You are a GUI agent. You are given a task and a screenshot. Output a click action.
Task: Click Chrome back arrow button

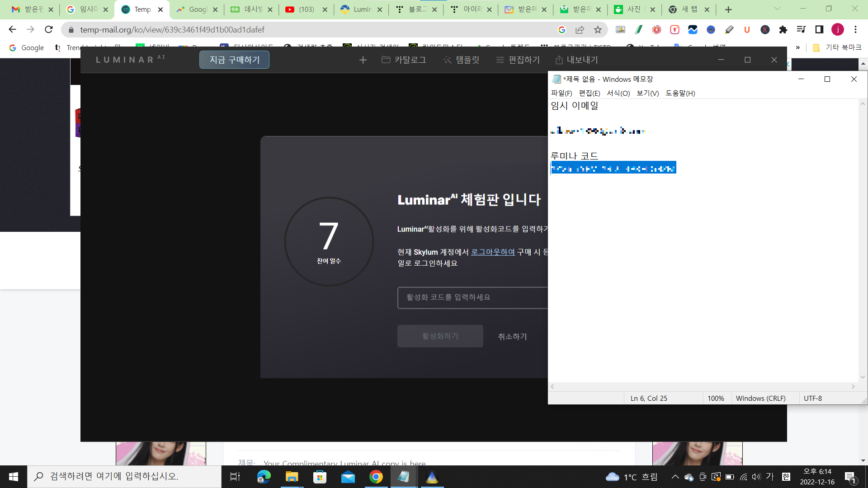[12, 30]
